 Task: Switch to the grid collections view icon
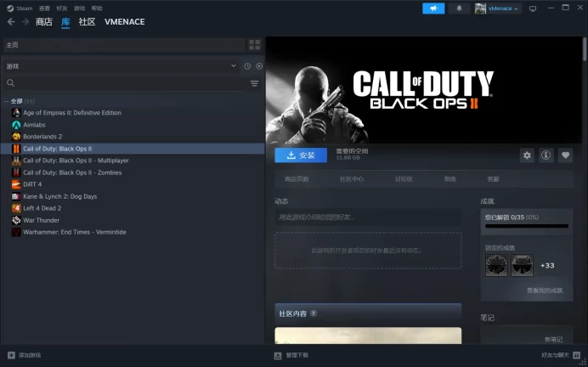[x=255, y=45]
